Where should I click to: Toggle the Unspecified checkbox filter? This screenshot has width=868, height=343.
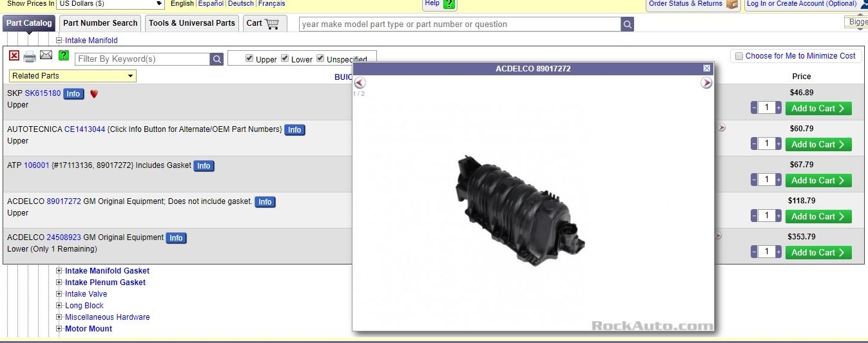coord(320,59)
